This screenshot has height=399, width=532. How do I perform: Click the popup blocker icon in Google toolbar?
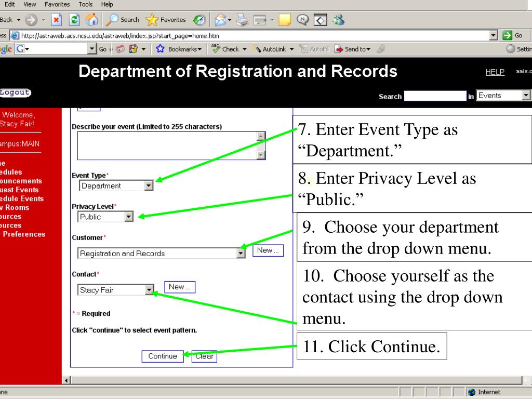point(120,49)
